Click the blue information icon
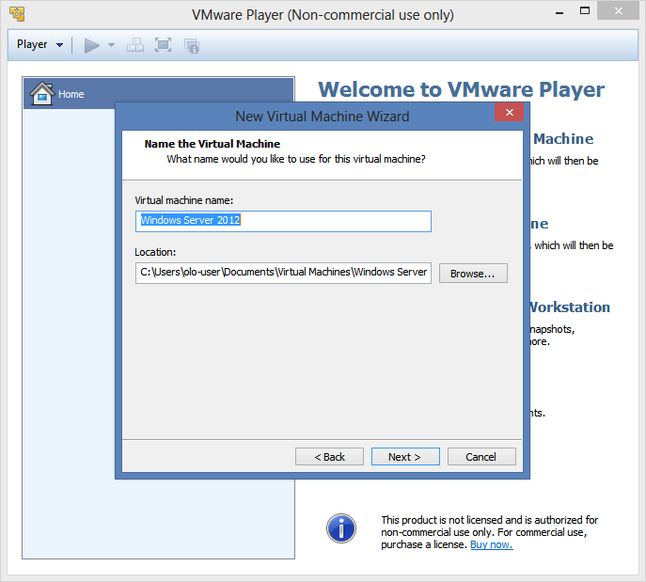This screenshot has height=582, width=646. pyautogui.click(x=341, y=528)
